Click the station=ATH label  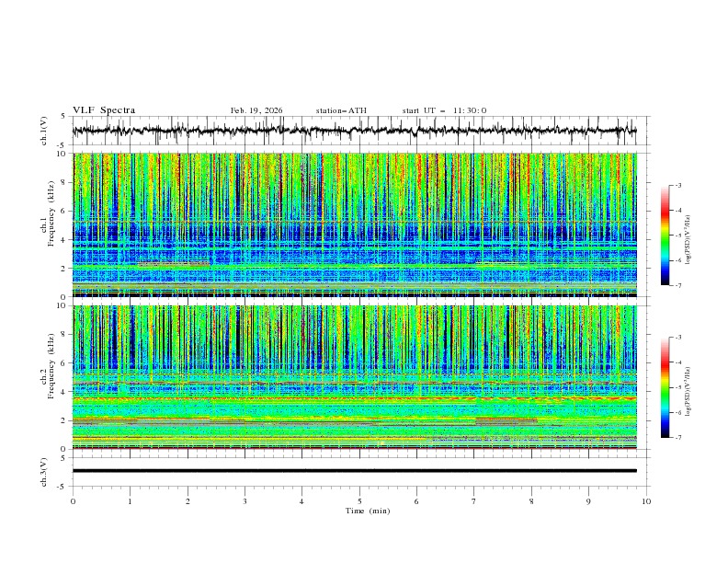[340, 110]
